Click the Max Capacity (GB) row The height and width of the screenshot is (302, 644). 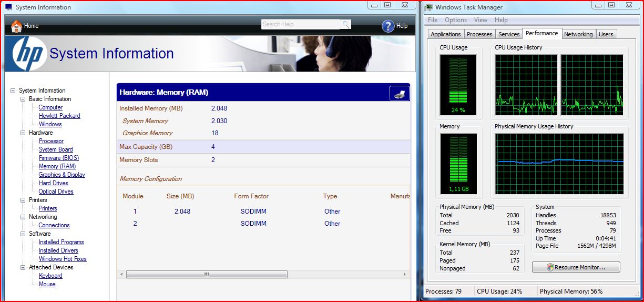pyautogui.click(x=263, y=147)
